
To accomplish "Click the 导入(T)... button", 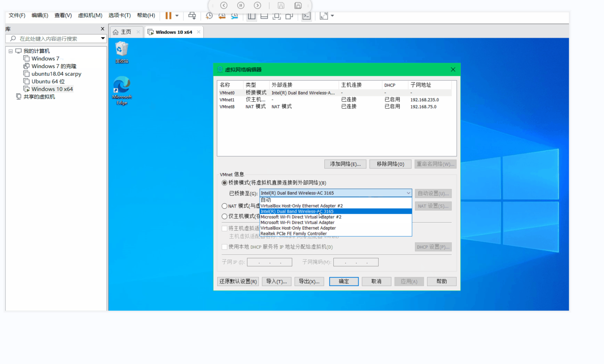I will (276, 281).
